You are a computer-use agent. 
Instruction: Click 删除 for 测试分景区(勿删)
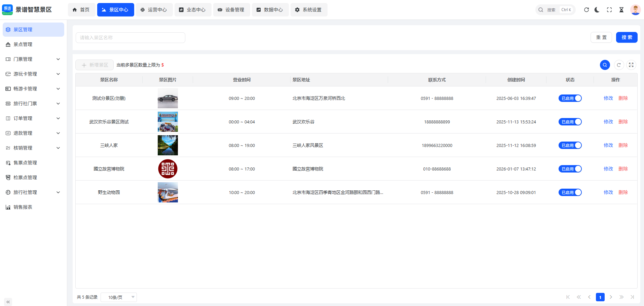pyautogui.click(x=623, y=98)
